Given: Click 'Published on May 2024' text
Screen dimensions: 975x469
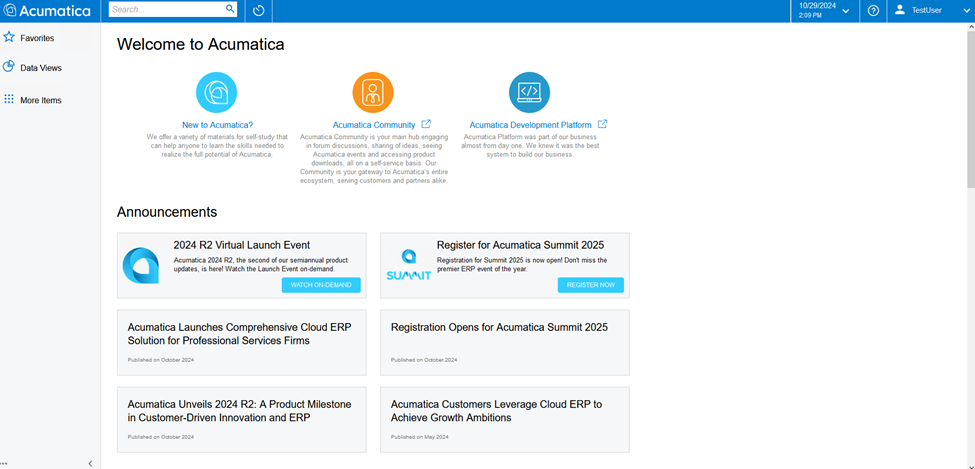Looking at the screenshot, I should point(420,437).
